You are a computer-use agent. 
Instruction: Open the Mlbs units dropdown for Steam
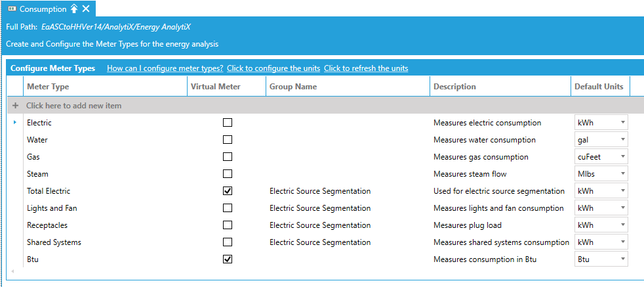click(622, 174)
